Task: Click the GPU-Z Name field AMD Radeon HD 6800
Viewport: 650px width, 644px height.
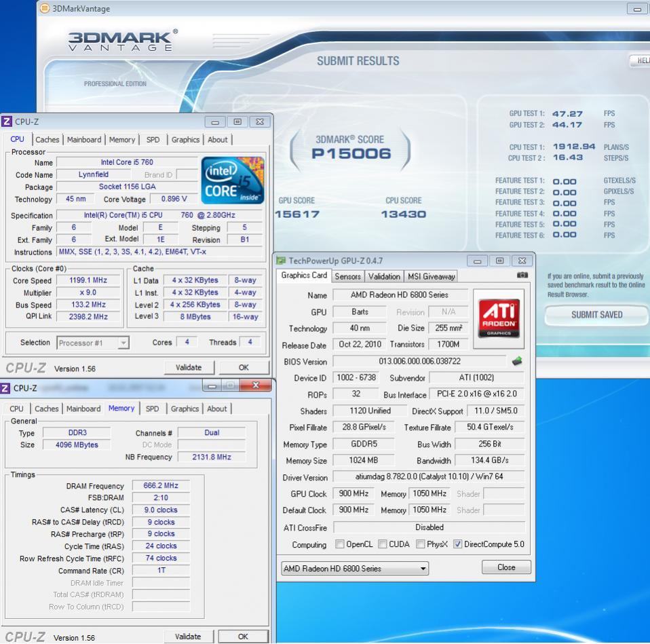Action: tap(400, 295)
